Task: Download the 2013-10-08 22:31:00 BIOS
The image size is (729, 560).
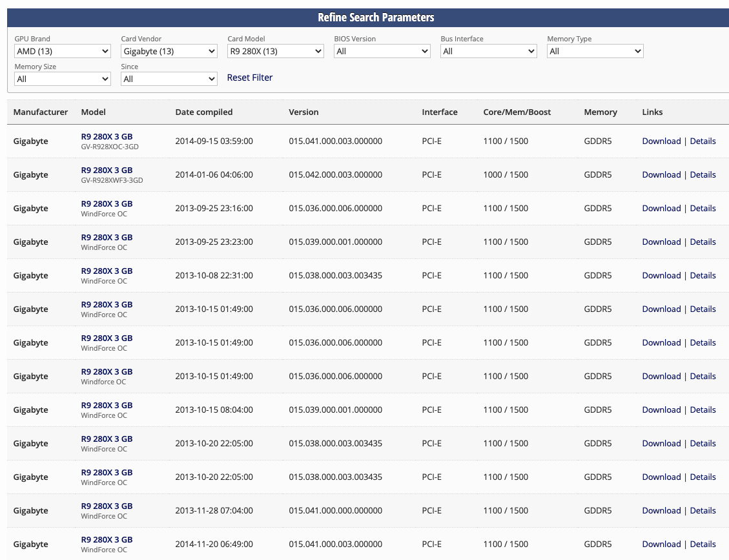Action: [x=661, y=275]
